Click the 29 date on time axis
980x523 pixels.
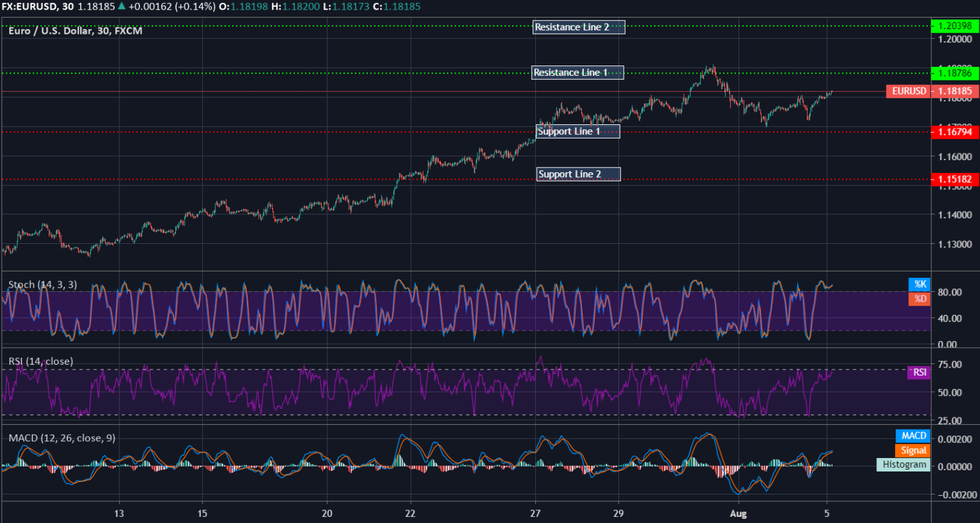point(618,513)
